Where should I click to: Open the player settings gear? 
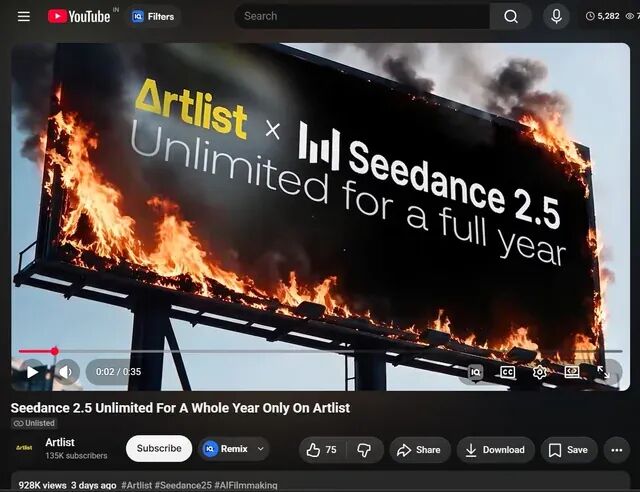[540, 372]
